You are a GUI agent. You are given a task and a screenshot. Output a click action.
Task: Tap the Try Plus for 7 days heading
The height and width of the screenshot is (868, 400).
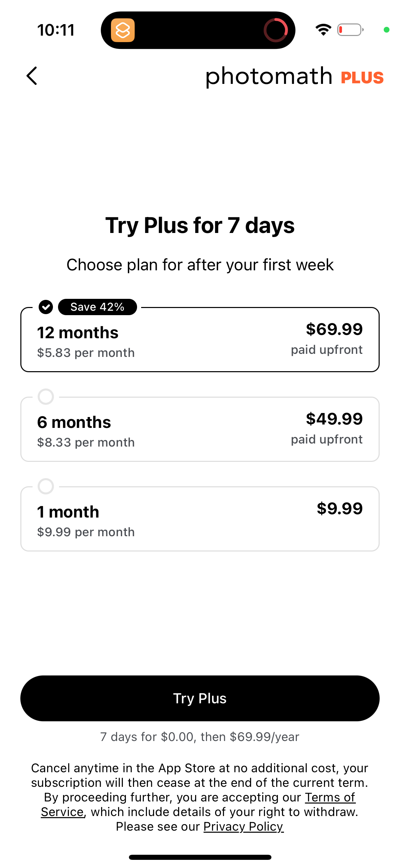click(200, 225)
